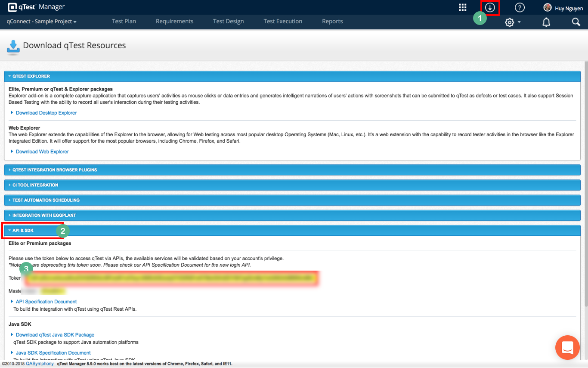Click the Download Desktop Explorer link
This screenshot has width=588, height=368.
46,112
